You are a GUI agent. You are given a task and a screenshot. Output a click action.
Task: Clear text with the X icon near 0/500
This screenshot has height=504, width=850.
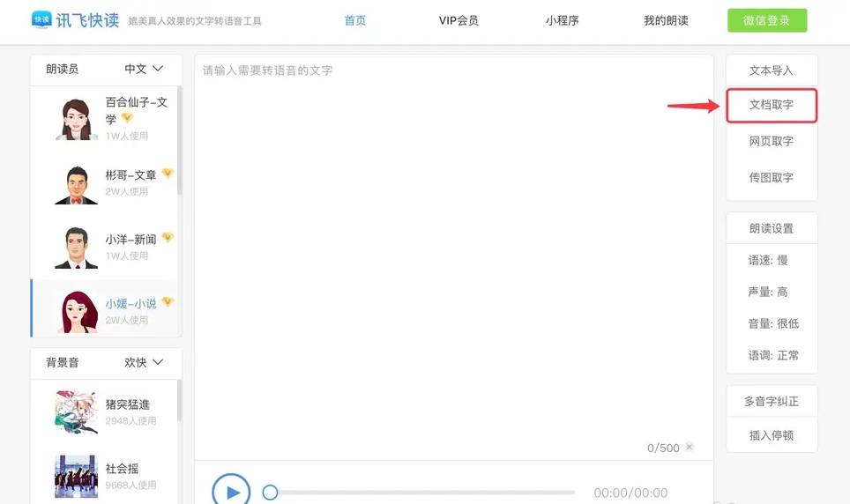tap(690, 447)
